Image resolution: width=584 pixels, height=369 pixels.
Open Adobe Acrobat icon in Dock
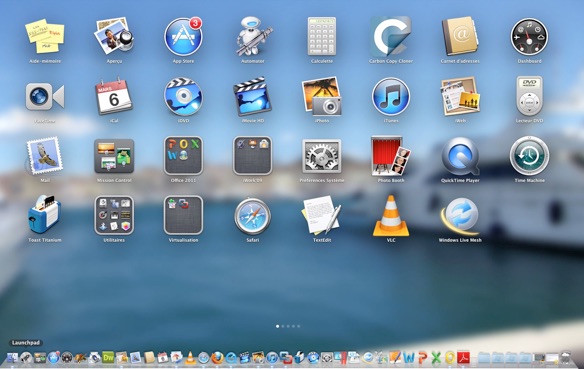click(463, 358)
